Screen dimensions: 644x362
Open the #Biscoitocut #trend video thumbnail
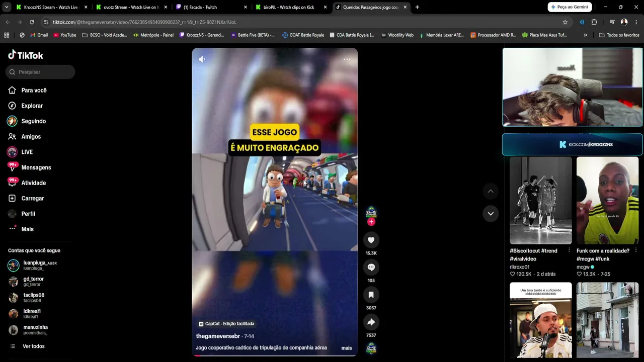(540, 201)
